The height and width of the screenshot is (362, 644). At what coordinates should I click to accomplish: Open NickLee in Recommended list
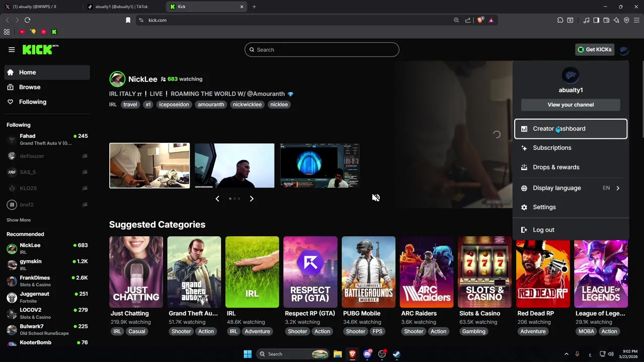coord(47,248)
